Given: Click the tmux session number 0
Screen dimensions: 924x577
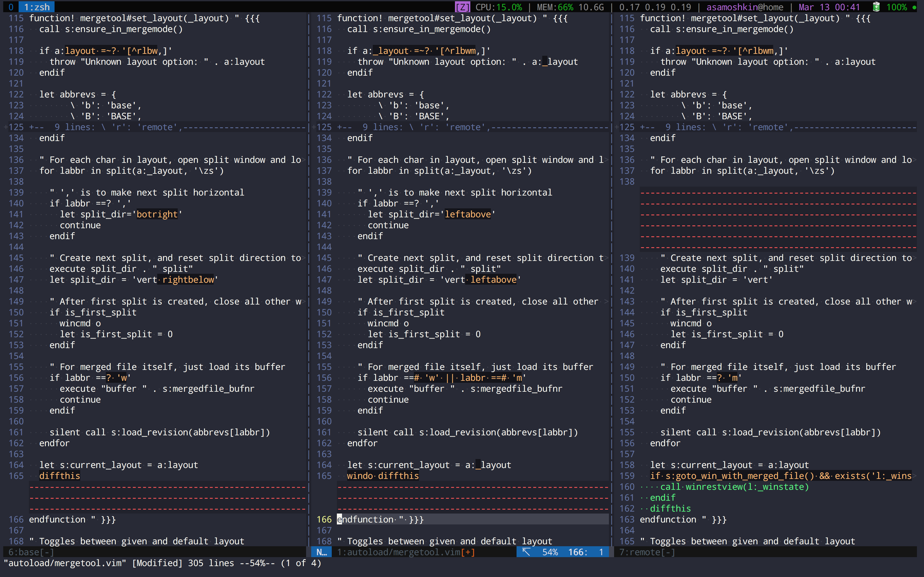Looking at the screenshot, I should click(11, 7).
